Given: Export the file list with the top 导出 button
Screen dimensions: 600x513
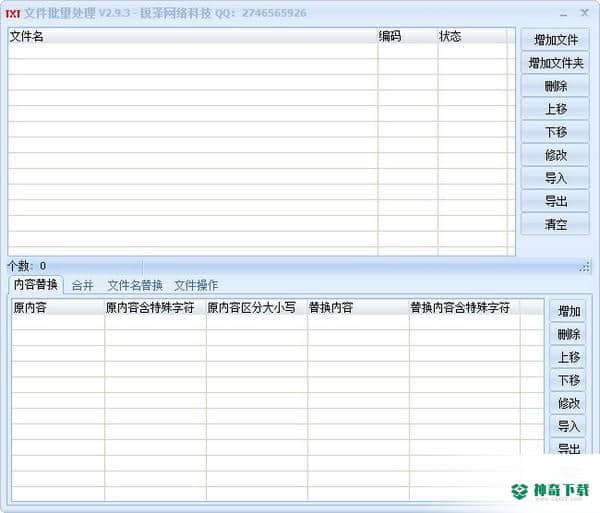Looking at the screenshot, I should [x=555, y=201].
